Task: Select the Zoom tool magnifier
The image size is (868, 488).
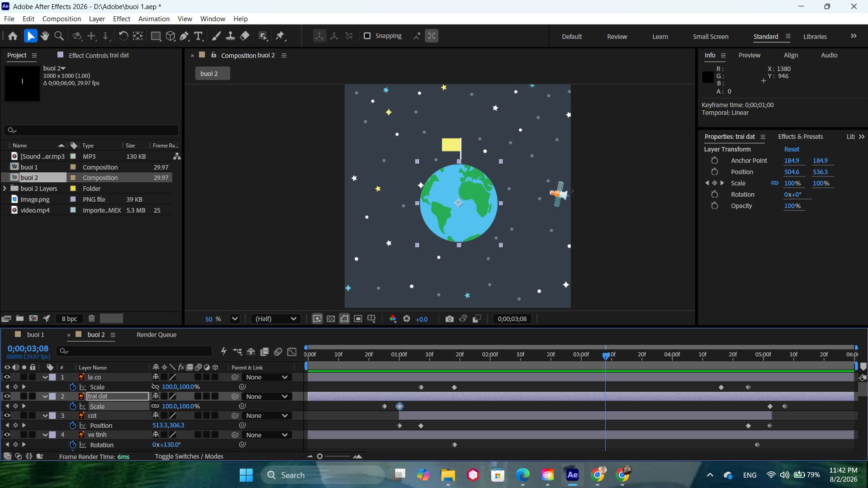Action: point(59,36)
